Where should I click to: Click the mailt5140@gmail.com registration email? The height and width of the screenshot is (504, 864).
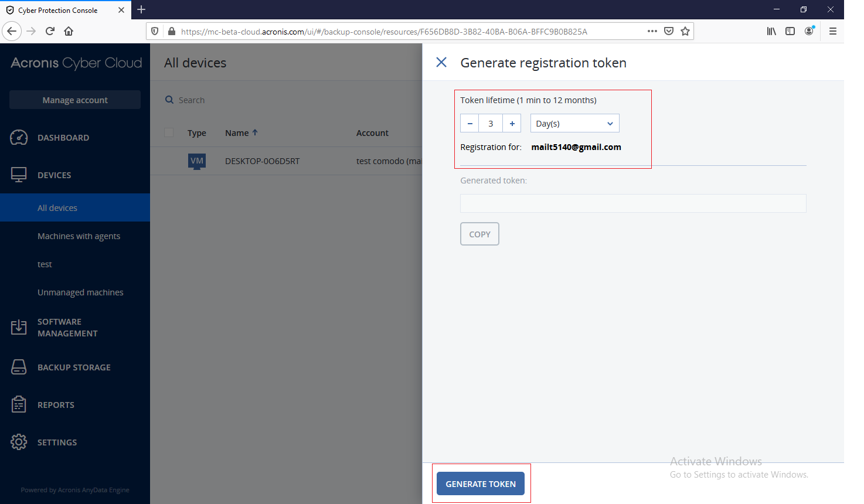pyautogui.click(x=576, y=147)
